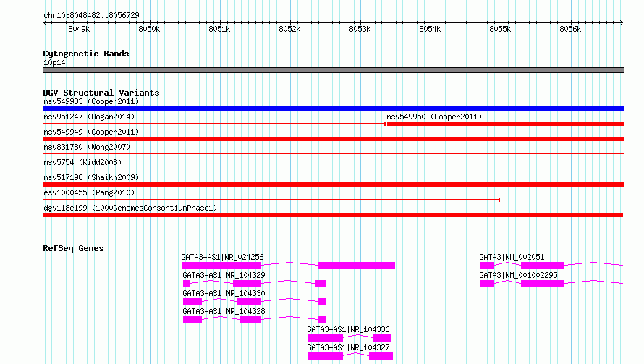Click the red dgv118e199 variant bar
The image size is (644, 364).
coord(333,215)
